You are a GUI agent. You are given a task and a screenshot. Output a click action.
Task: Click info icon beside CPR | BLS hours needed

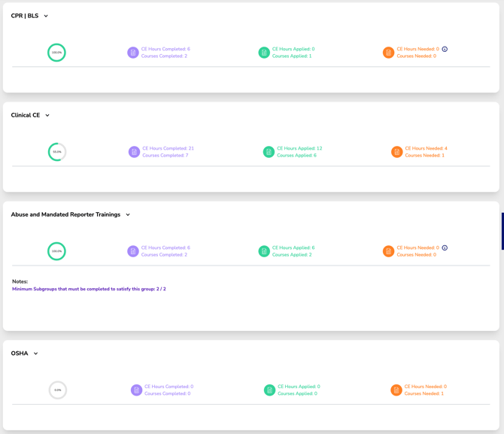445,50
